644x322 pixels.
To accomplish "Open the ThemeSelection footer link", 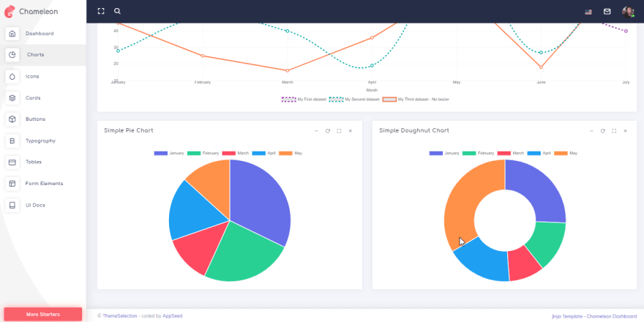I will click(x=120, y=316).
